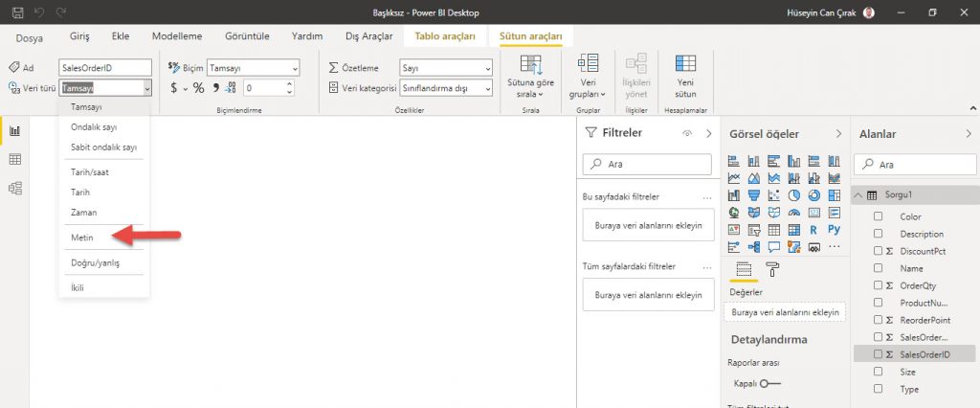
Task: Check the Description field checkbox
Action: click(879, 234)
